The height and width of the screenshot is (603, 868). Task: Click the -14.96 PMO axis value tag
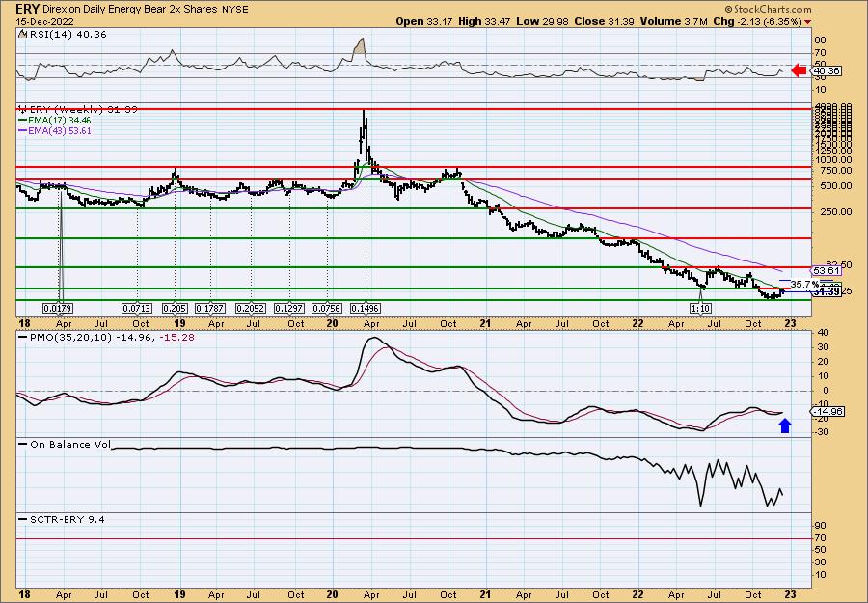(827, 411)
